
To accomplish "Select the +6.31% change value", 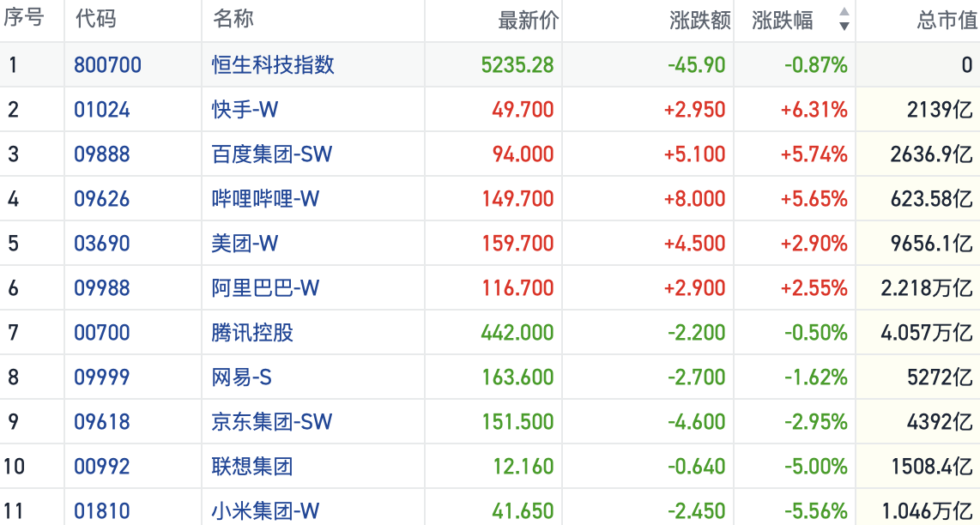I will pos(814,110).
